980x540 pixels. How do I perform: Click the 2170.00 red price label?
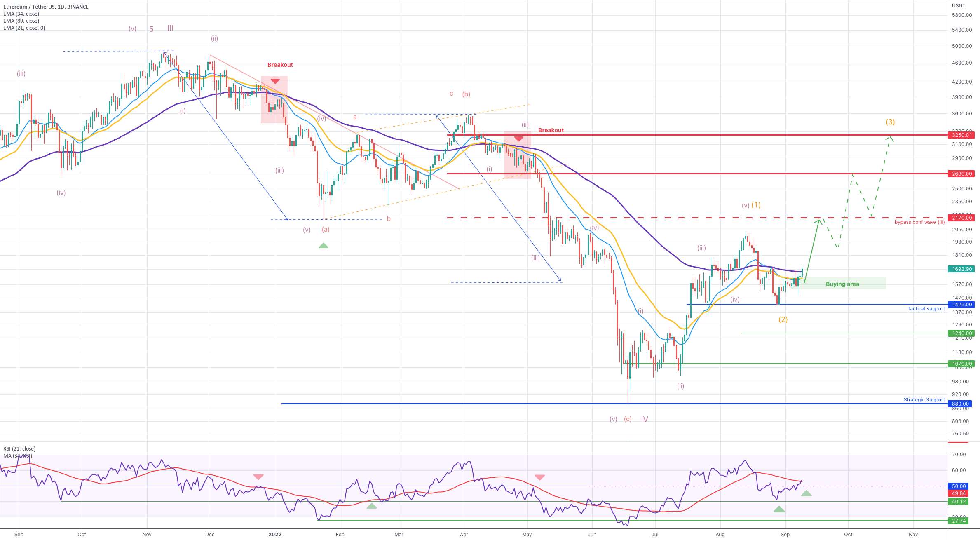[962, 218]
